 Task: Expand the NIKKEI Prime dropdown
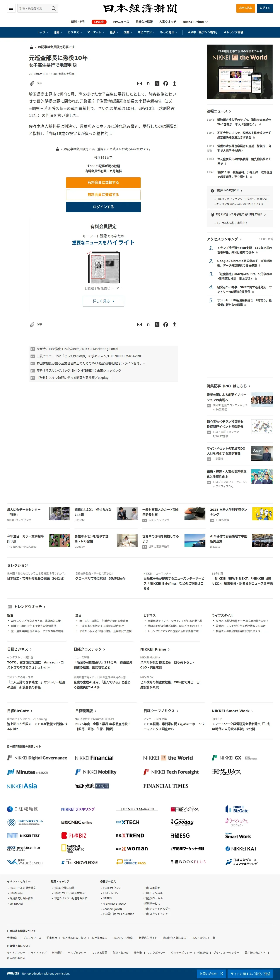[195, 22]
